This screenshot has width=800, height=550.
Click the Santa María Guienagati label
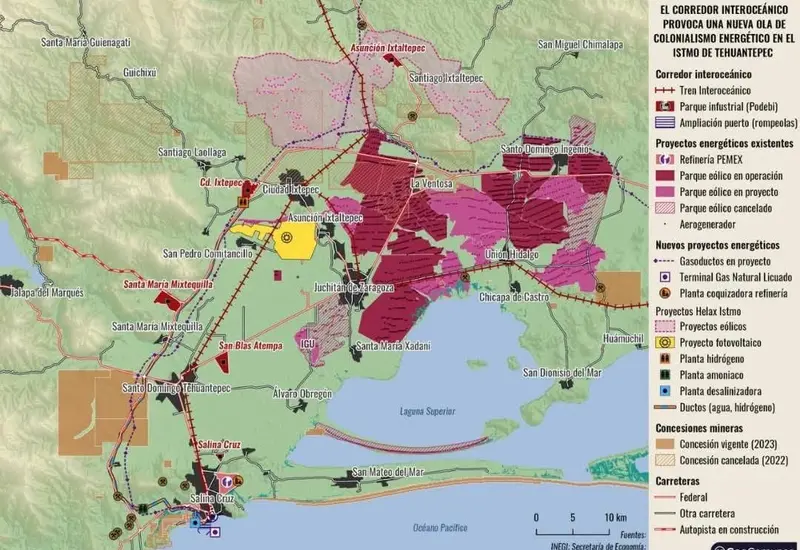click(86, 42)
